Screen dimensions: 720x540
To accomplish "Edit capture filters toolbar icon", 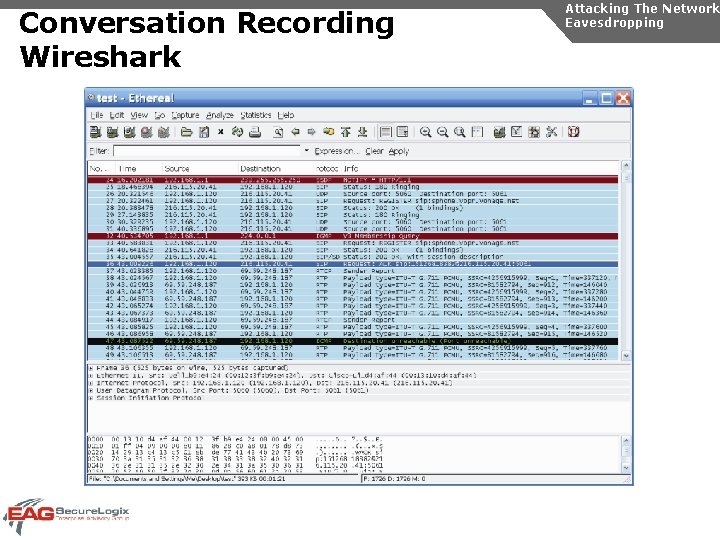I will point(500,132).
